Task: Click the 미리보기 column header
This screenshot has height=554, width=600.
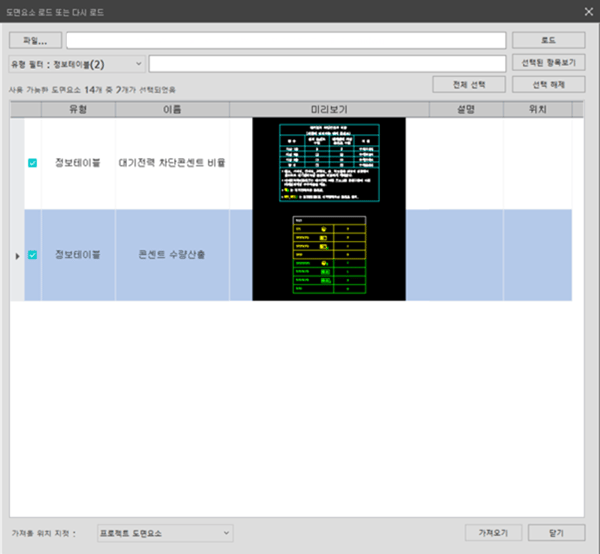Action: click(329, 109)
